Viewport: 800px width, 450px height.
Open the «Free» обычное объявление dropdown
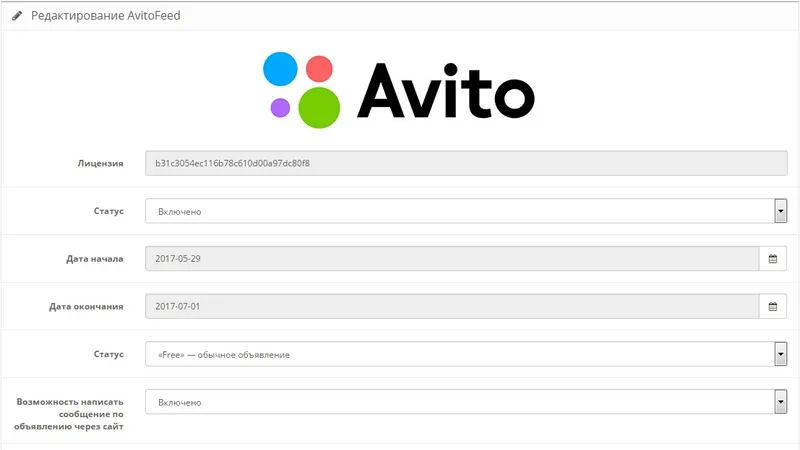[466, 355]
